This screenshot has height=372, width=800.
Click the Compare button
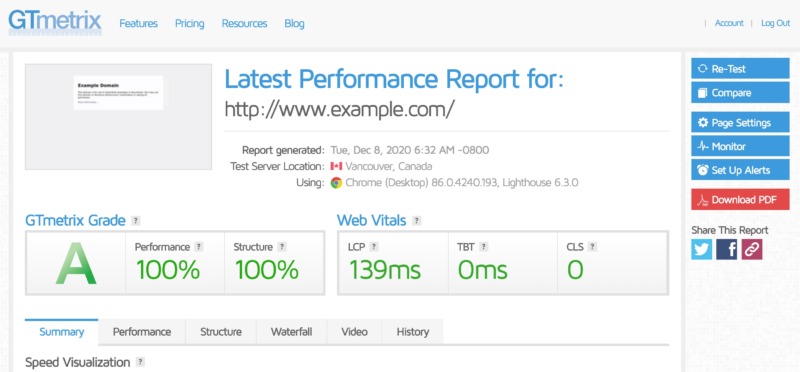coord(740,93)
